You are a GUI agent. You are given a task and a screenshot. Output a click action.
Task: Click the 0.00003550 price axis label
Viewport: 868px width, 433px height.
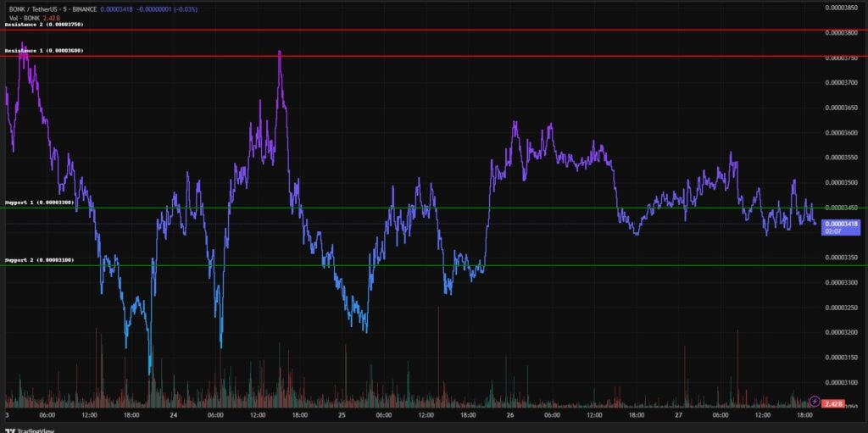842,158
